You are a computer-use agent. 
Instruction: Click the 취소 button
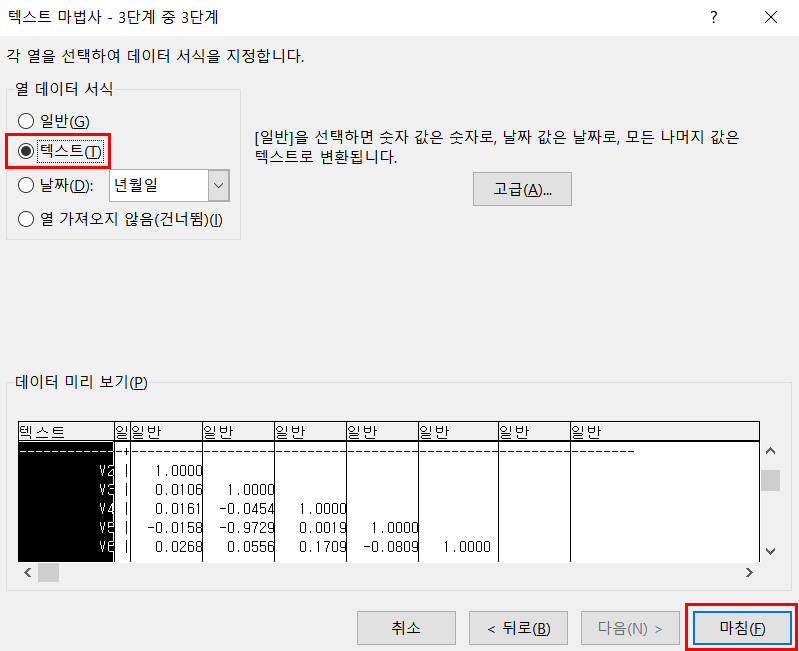pos(406,628)
